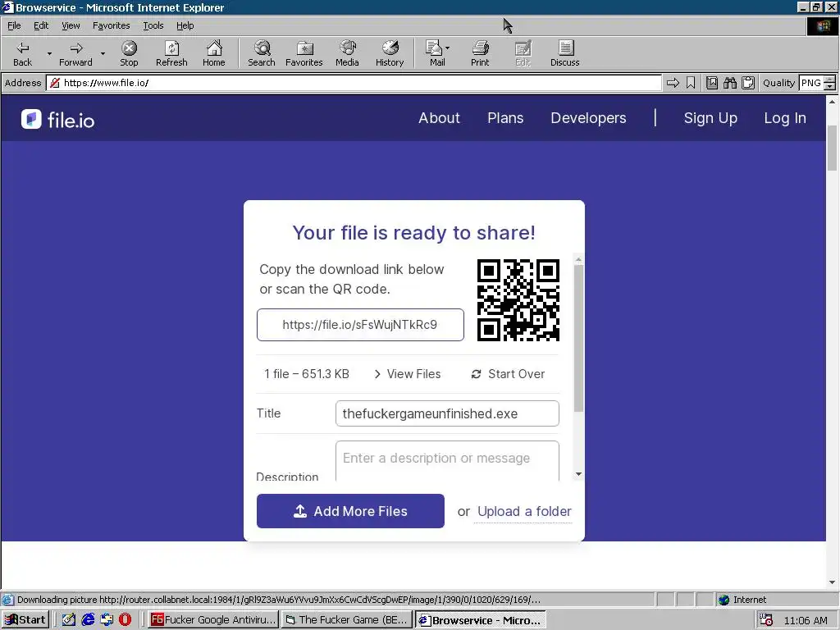The width and height of the screenshot is (840, 630).
Task: Click the download link field https://file.io/sFsWujNTkRc9
Action: pyautogui.click(x=360, y=325)
